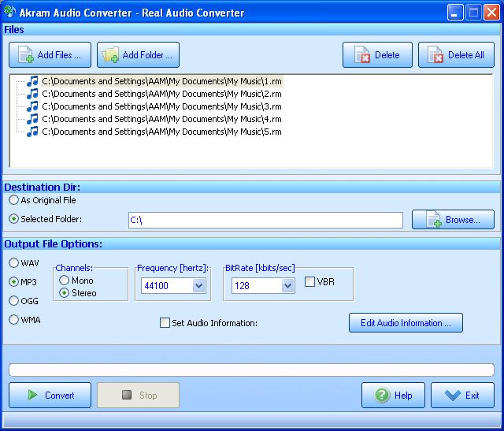
Task: Start conversion with the Convert button
Action: [50, 395]
